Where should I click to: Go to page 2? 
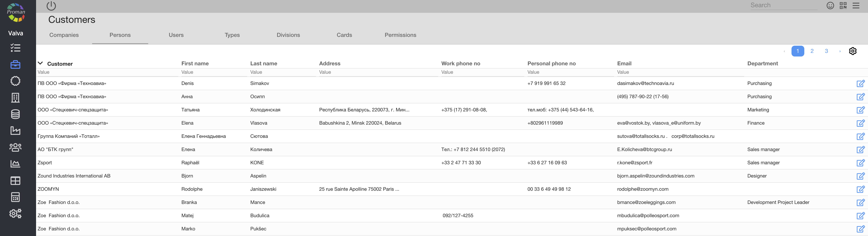[812, 51]
